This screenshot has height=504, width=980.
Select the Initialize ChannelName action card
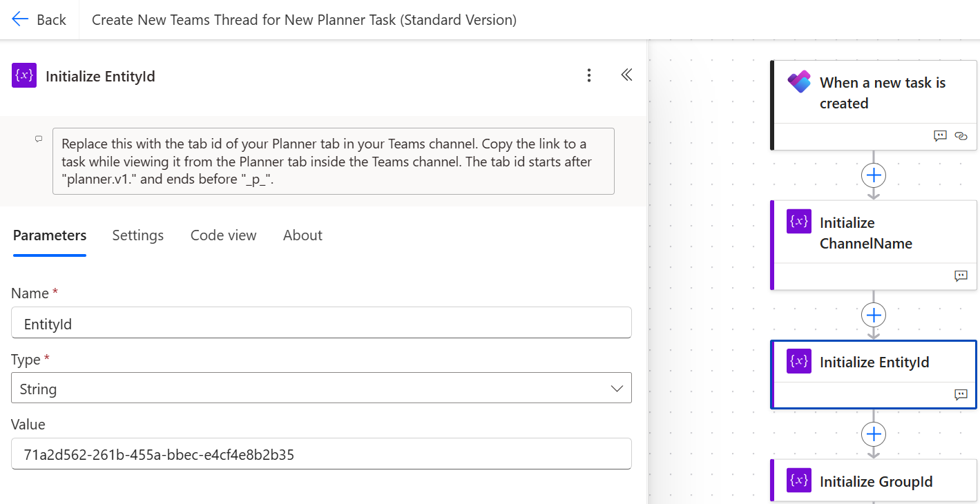[x=874, y=245]
